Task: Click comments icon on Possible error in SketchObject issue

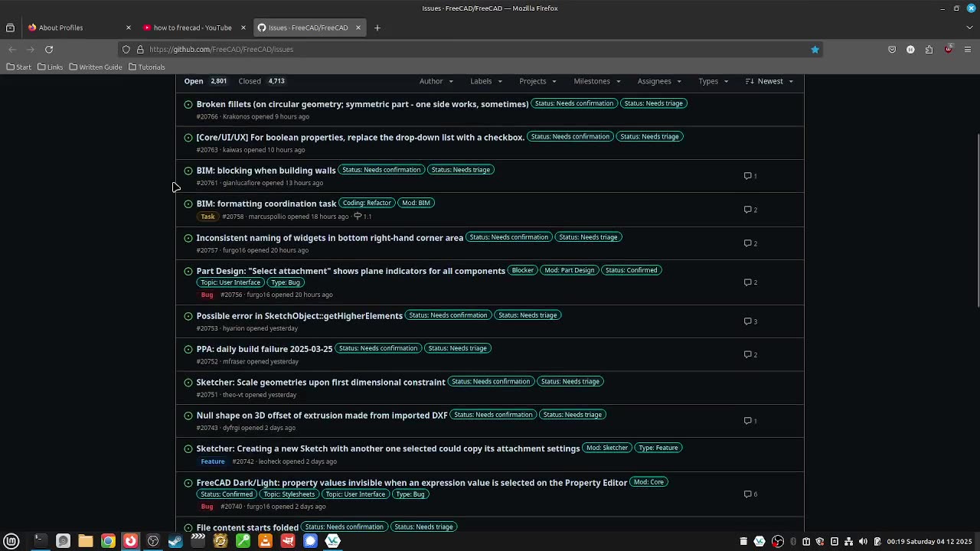Action: tap(750, 321)
